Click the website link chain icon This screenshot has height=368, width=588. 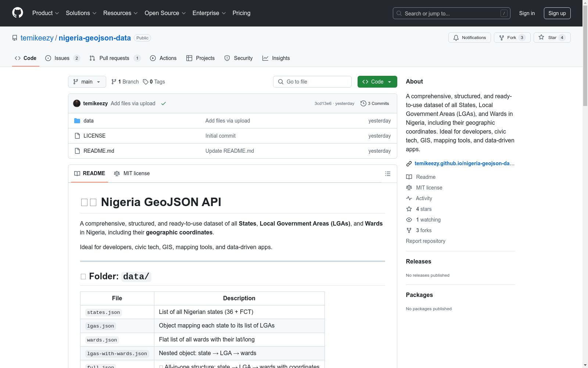409,164
